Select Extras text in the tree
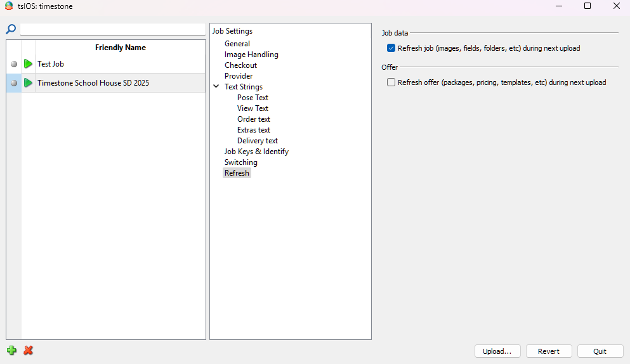Screen dimensions: 630x364 click(254, 130)
